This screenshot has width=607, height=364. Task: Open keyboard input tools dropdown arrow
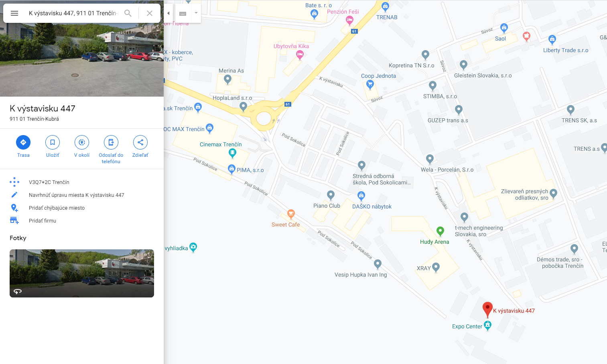point(196,13)
